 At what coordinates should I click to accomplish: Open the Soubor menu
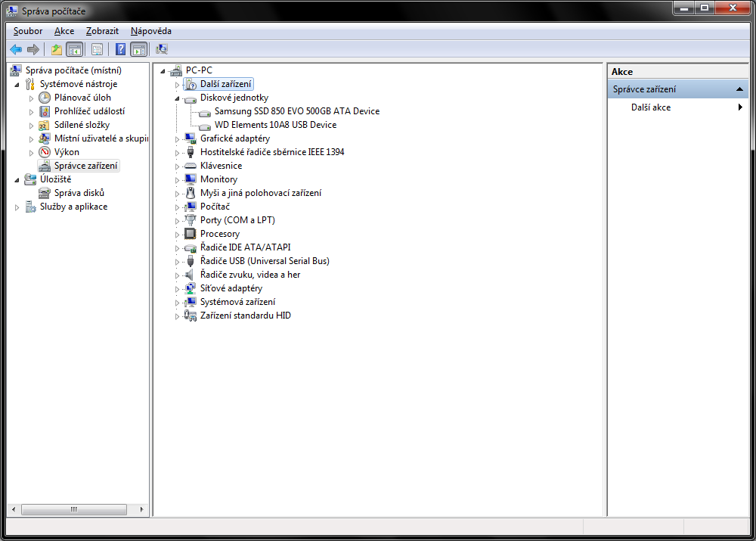click(x=28, y=31)
